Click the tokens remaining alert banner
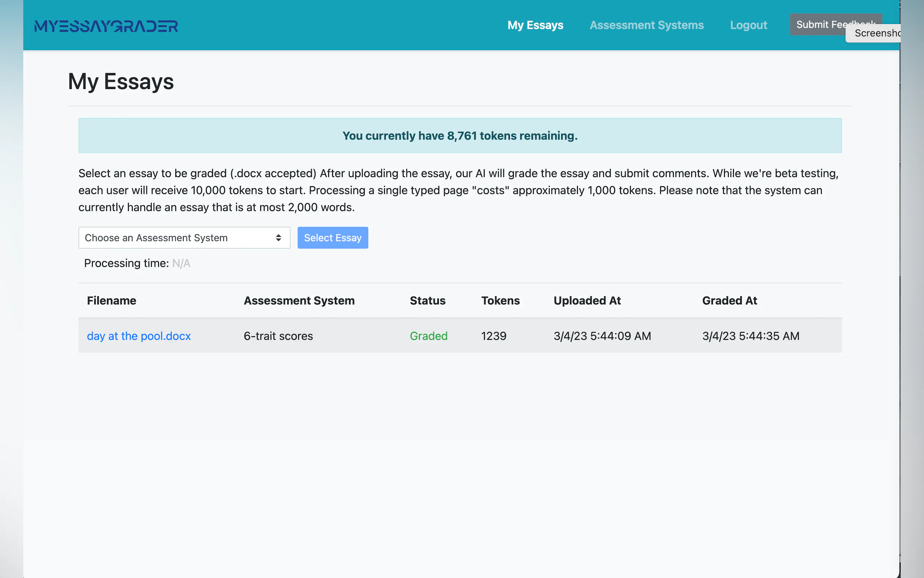This screenshot has width=924, height=578. coord(460,136)
